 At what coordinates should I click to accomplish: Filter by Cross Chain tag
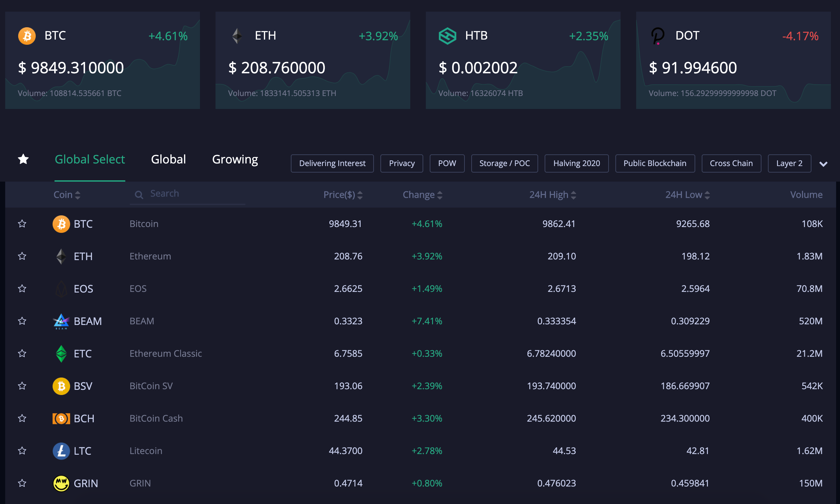pyautogui.click(x=731, y=163)
